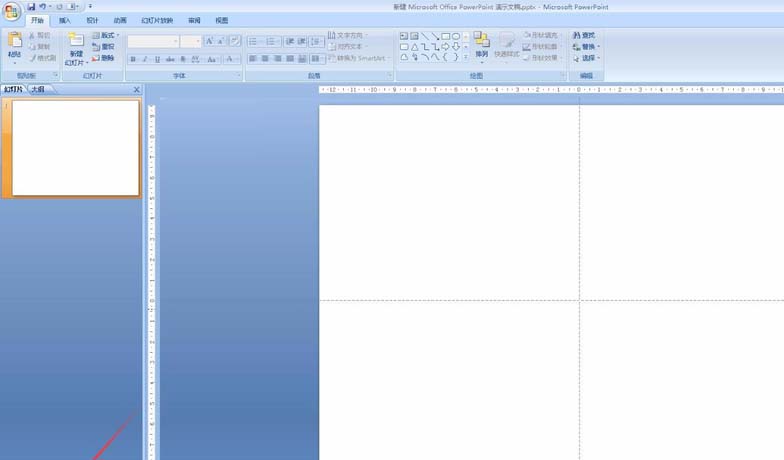This screenshot has height=460, width=784.
Task: Expand the shapes gallery More arrow
Action: (x=466, y=58)
